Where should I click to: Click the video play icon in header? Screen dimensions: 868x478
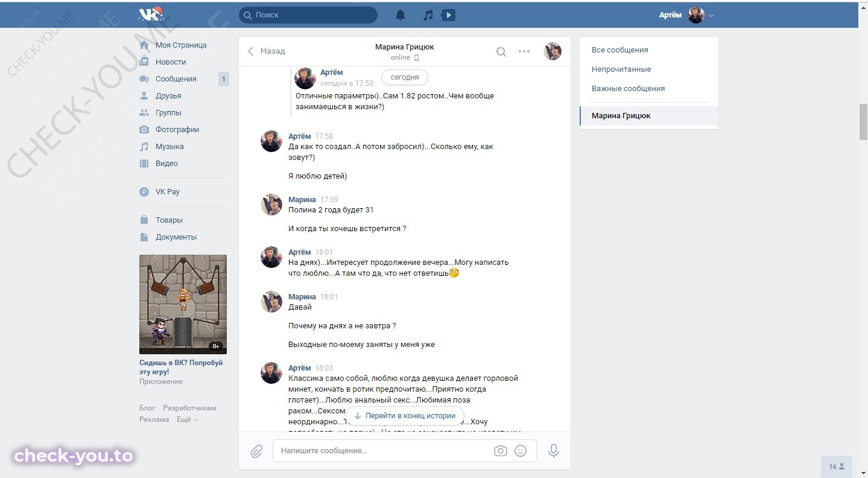click(448, 15)
